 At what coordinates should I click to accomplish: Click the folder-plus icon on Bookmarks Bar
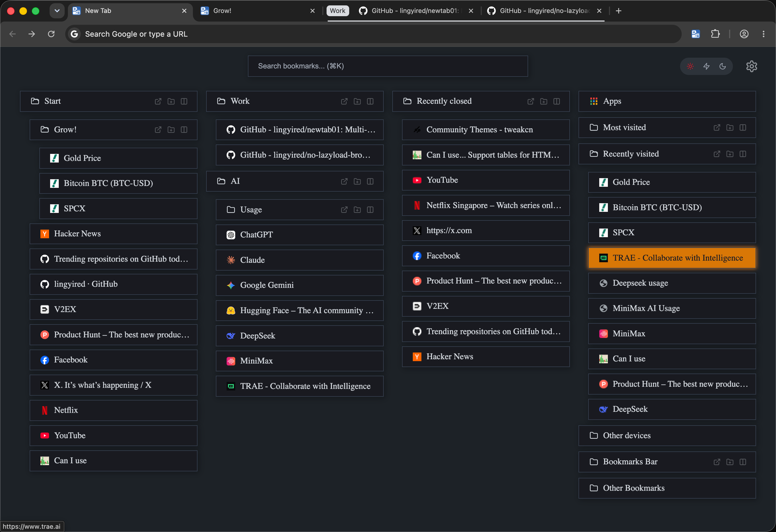point(730,462)
